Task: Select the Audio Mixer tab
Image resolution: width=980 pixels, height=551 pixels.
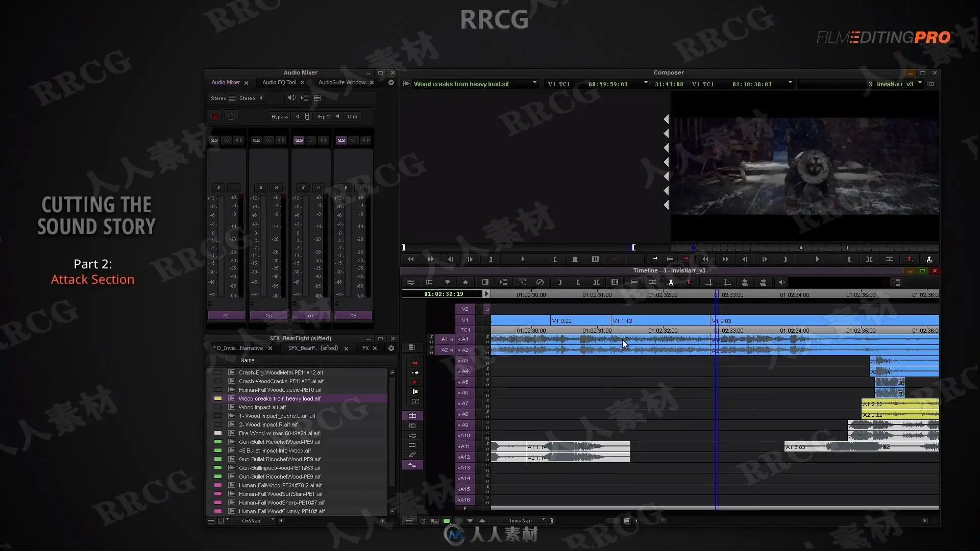Action: coord(226,82)
